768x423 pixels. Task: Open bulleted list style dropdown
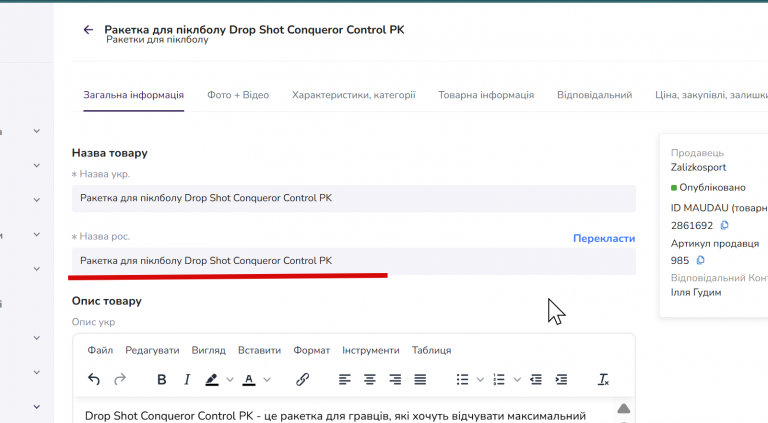[x=480, y=379]
